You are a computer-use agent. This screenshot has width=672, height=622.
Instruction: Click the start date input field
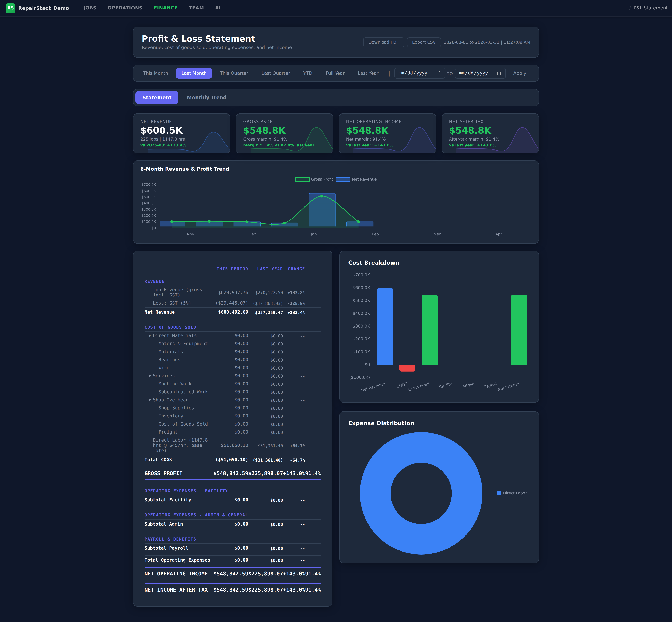tap(414, 73)
